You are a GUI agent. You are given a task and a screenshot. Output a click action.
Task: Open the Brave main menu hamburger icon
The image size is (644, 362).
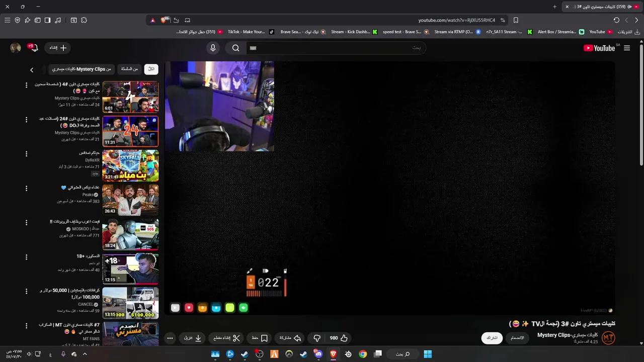point(7,20)
